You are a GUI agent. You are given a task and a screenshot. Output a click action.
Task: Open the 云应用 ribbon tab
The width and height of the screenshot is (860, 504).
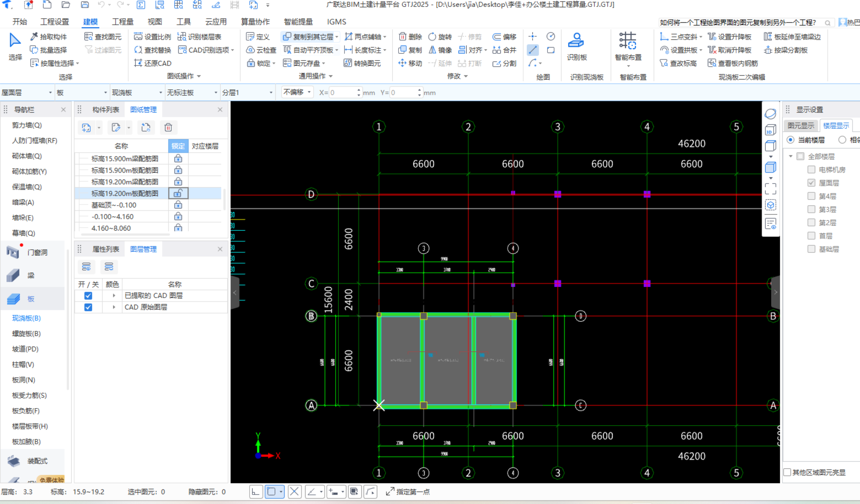click(x=216, y=22)
